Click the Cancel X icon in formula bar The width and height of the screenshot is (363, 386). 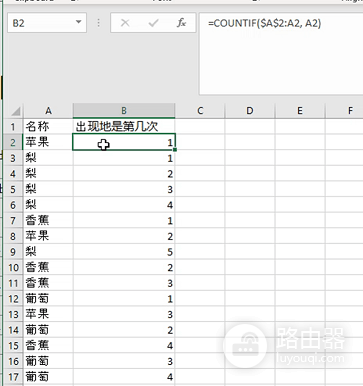(x=125, y=23)
